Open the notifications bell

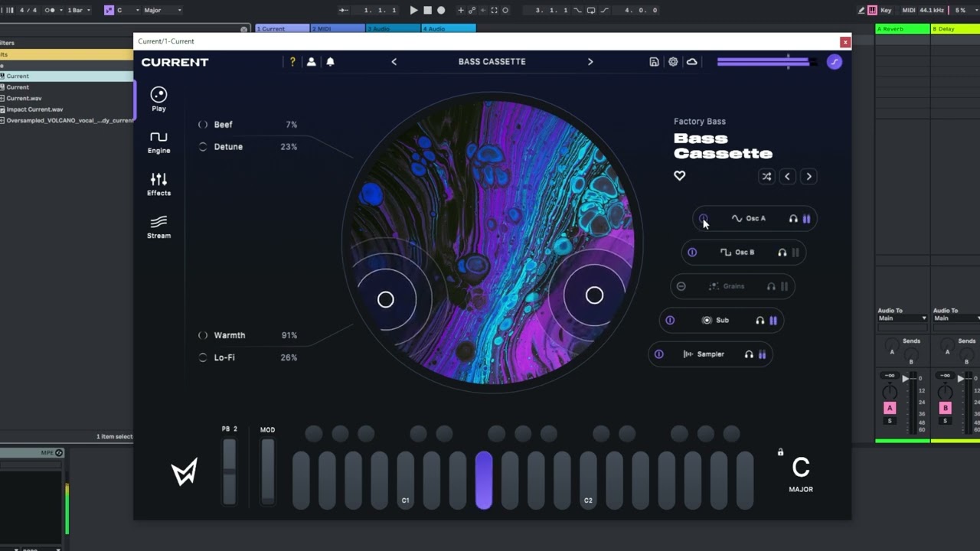point(330,62)
